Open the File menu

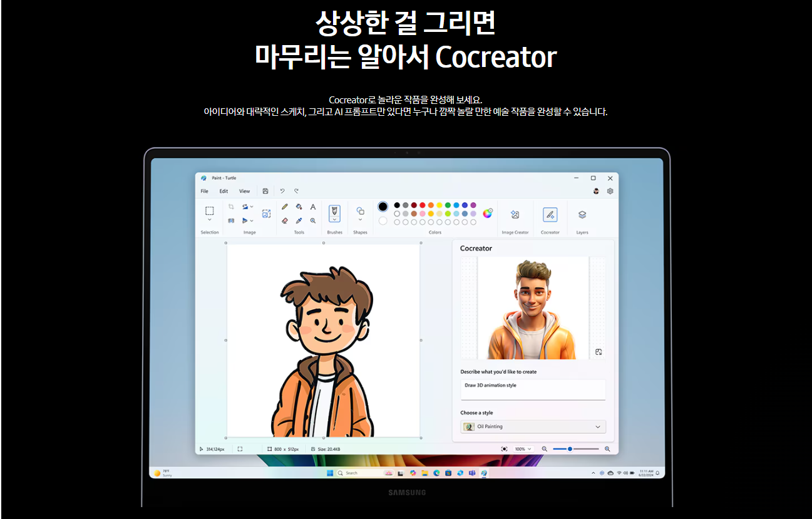click(x=205, y=191)
